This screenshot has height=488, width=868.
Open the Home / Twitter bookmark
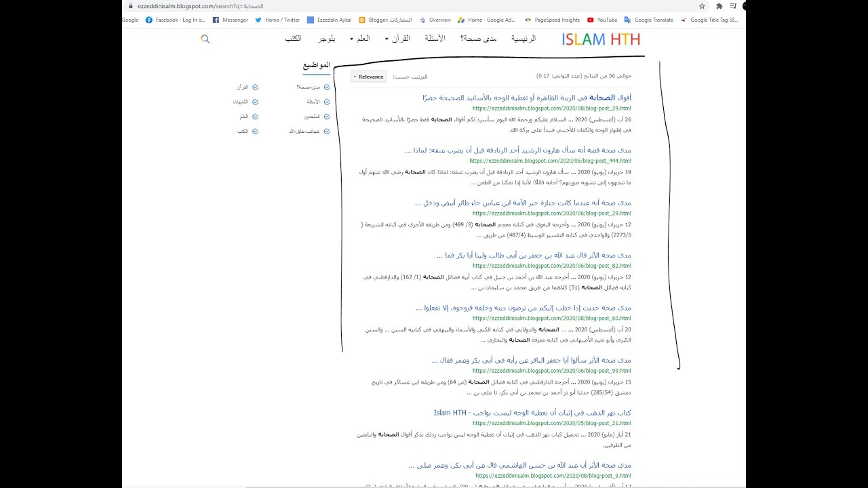click(x=277, y=20)
